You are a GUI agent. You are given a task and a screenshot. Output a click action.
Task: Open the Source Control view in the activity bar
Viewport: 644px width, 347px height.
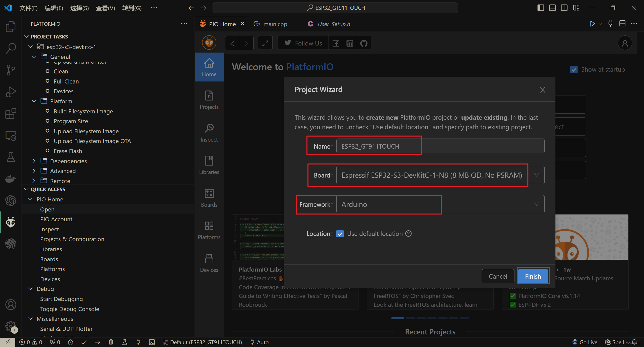[11, 70]
